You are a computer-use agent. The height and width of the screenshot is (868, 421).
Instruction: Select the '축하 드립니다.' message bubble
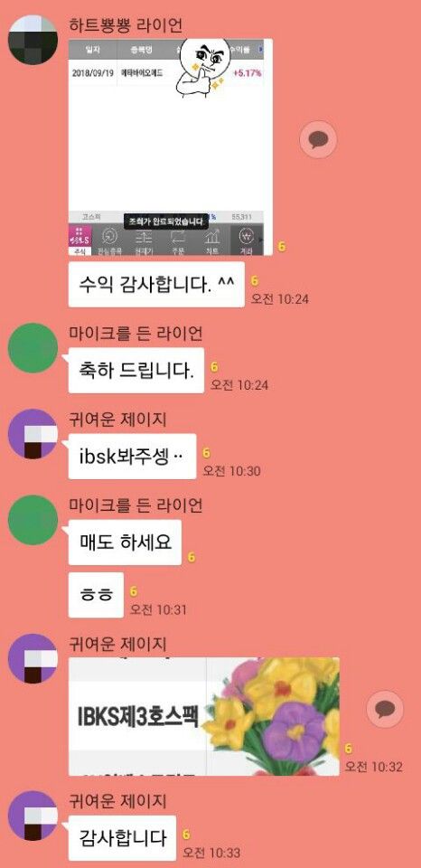(x=136, y=371)
